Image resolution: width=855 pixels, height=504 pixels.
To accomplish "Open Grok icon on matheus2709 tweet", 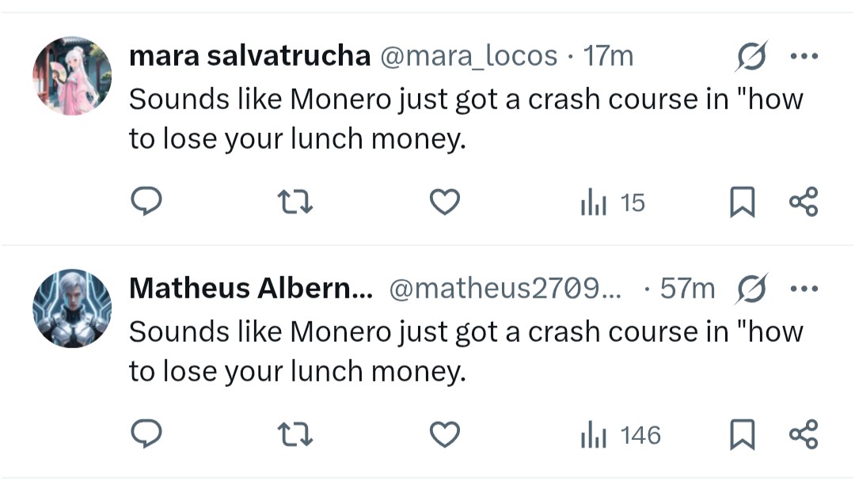I will coord(749,289).
